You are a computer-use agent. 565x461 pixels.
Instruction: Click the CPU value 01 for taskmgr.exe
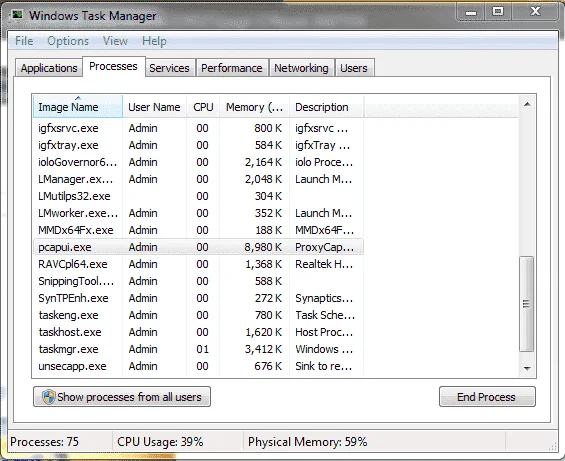[203, 349]
